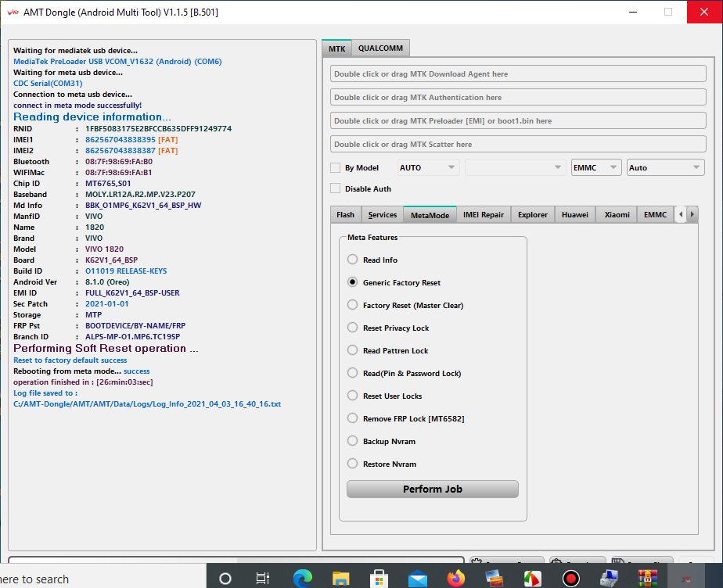Click the MTK Download Agent field
Image resolution: width=723 pixels, height=588 pixels.
pyautogui.click(x=518, y=73)
